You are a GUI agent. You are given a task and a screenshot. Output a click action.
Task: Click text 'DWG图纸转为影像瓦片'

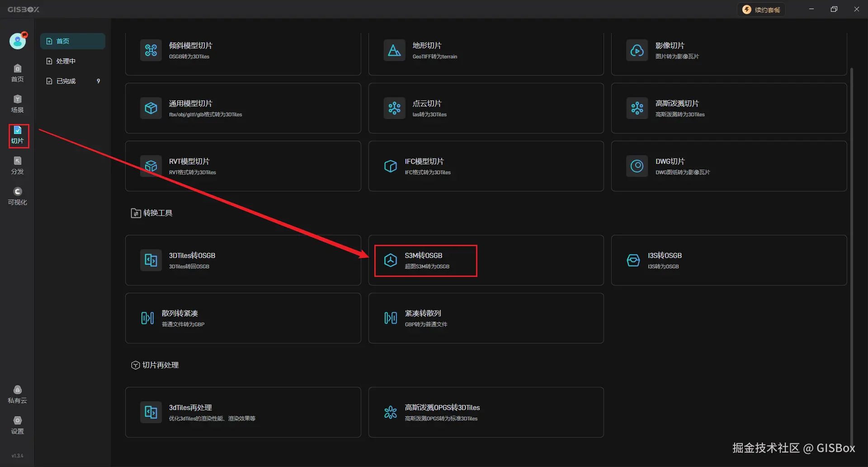[683, 172]
